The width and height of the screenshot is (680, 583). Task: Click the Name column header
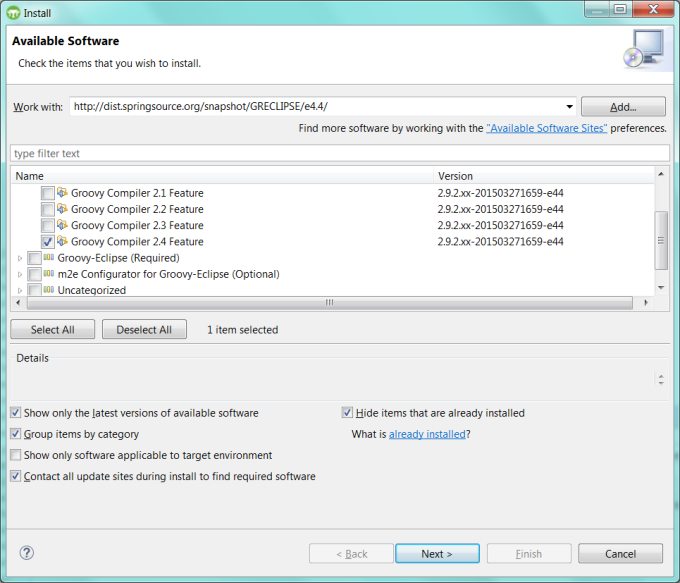click(222, 176)
